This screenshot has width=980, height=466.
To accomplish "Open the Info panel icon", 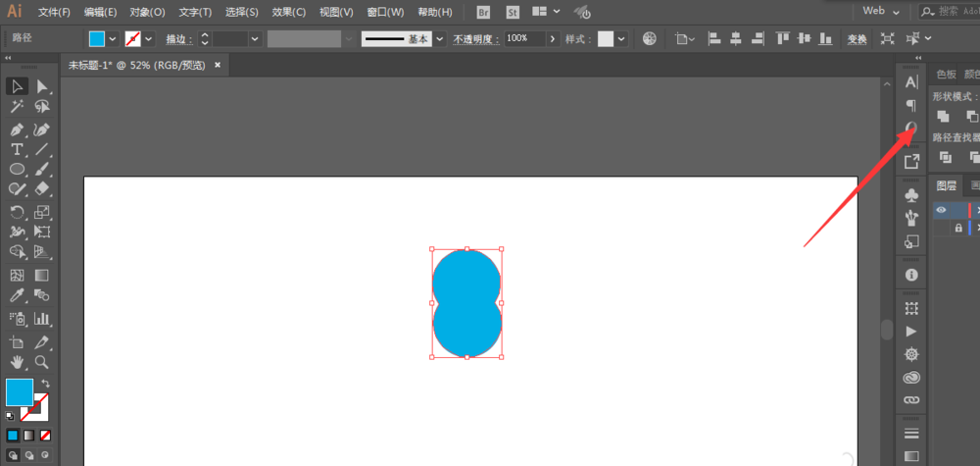I will [x=911, y=275].
